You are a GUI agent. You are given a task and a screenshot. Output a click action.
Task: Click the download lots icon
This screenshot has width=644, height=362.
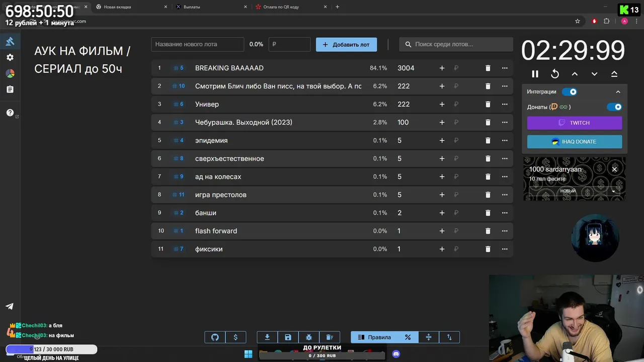pyautogui.click(x=267, y=337)
